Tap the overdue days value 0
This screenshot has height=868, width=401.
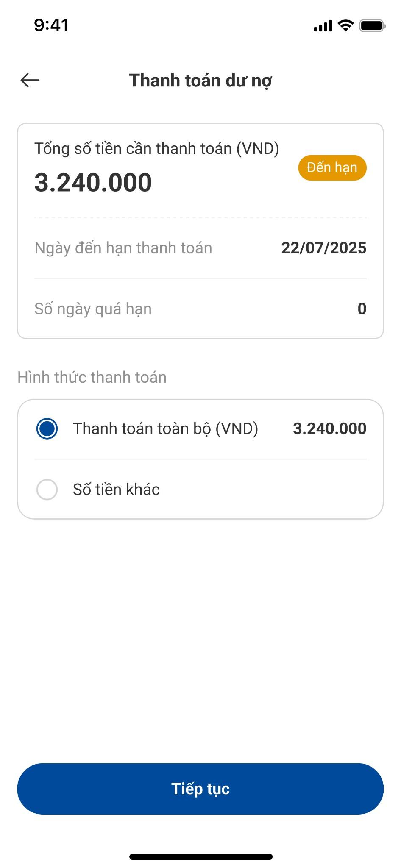click(x=362, y=309)
